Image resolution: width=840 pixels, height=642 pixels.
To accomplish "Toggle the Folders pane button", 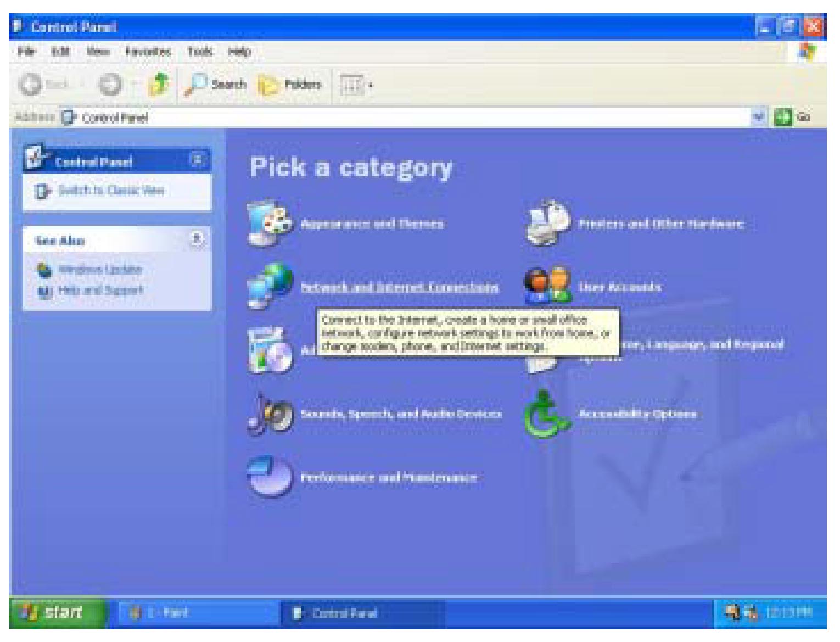I will [290, 85].
